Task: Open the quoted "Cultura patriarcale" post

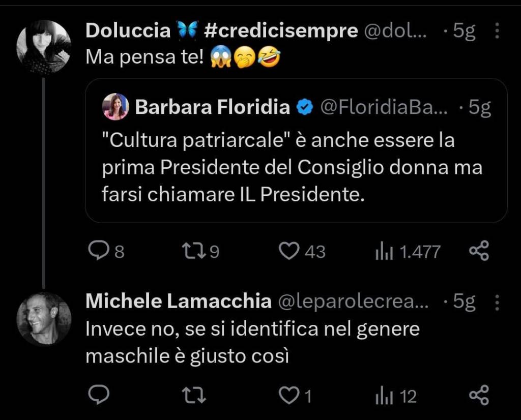Action: pos(295,168)
